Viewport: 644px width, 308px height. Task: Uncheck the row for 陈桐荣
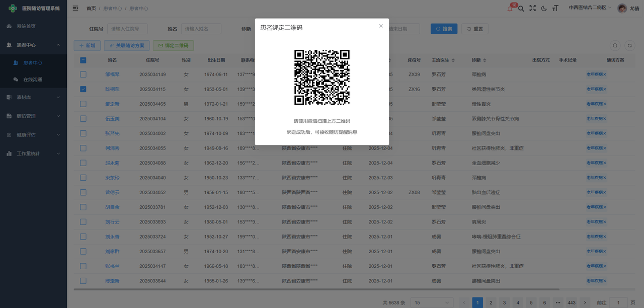[x=83, y=89]
